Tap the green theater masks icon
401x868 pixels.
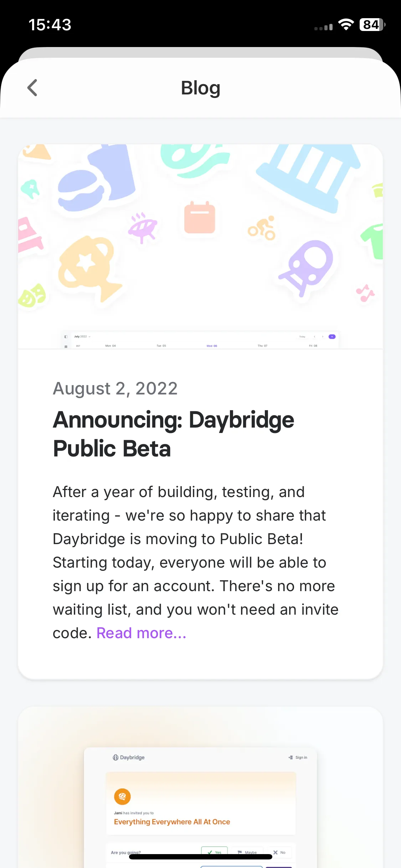32,296
